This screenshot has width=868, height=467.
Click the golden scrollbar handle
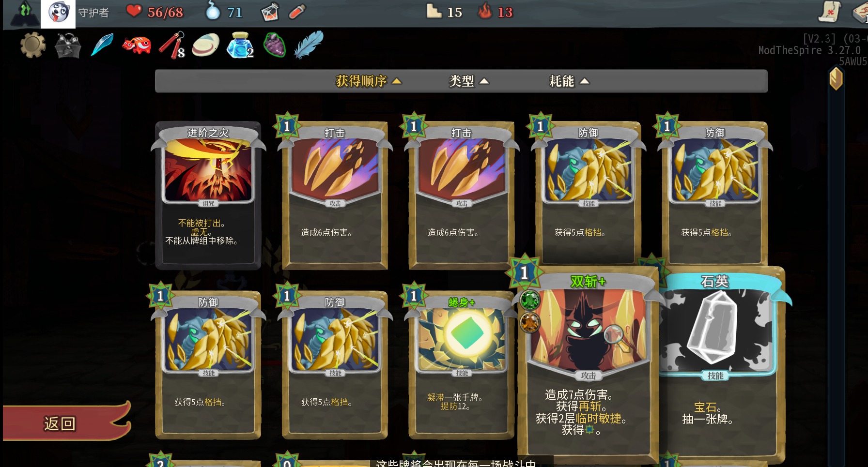click(x=836, y=79)
